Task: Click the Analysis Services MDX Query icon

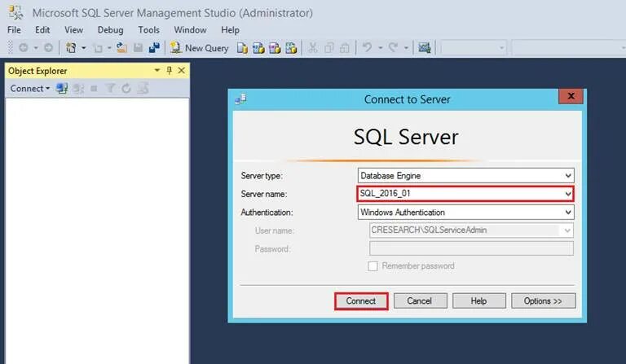Action: [x=258, y=48]
